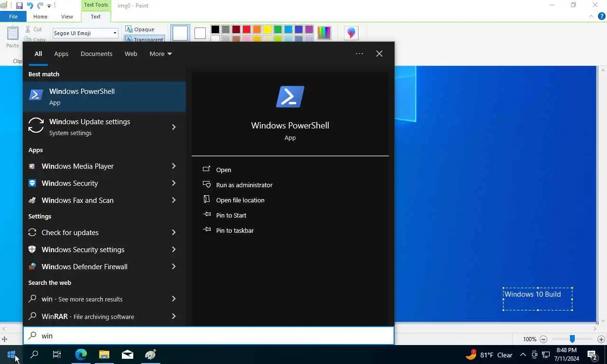Viewport: 607px width, 364px height.
Task: Expand the More search filter dropdown
Action: pyautogui.click(x=160, y=54)
